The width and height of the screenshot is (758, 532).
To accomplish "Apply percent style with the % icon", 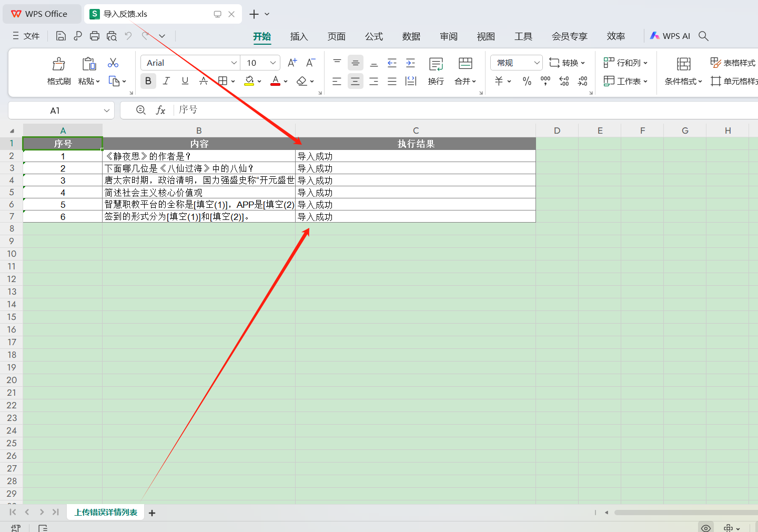I will [x=527, y=81].
